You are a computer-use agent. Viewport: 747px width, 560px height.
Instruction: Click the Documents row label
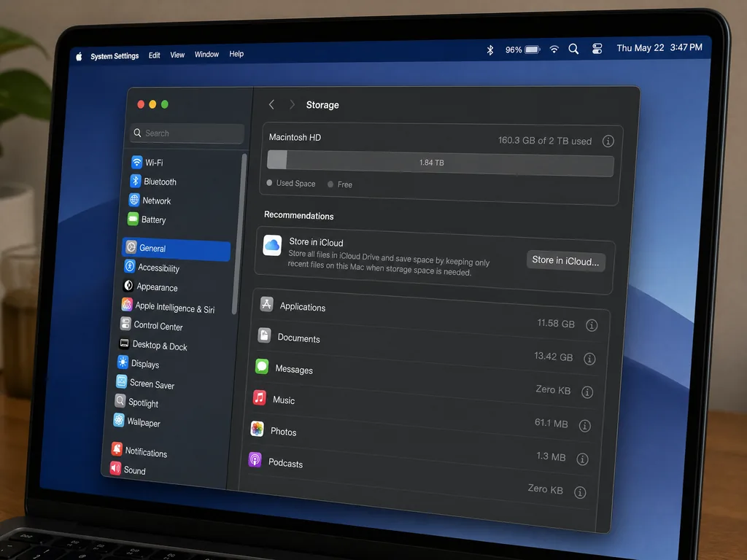pos(298,338)
